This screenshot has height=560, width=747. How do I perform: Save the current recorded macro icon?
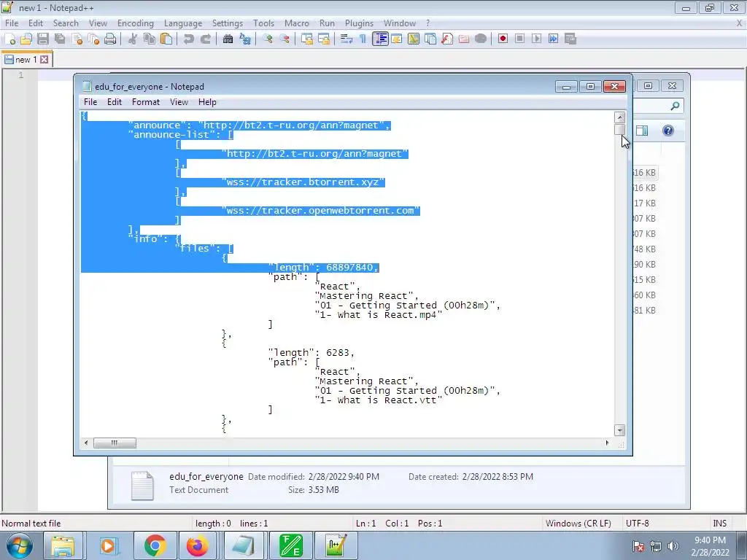point(570,39)
